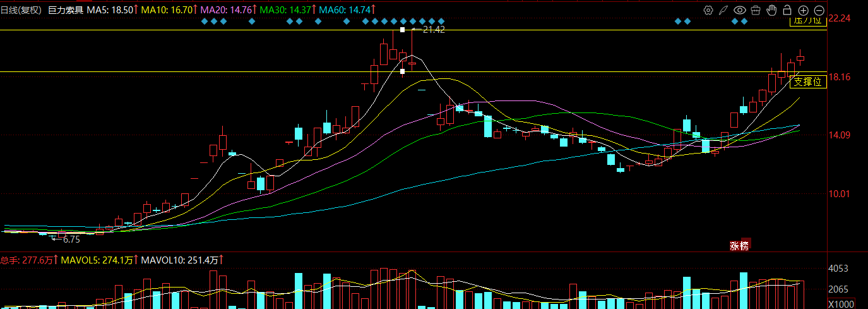
Task: Click the 日线(复权) period label
Action: point(21,10)
